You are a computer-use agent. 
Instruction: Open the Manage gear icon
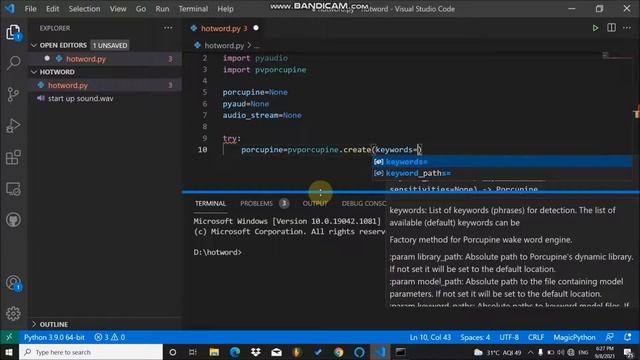(13, 313)
